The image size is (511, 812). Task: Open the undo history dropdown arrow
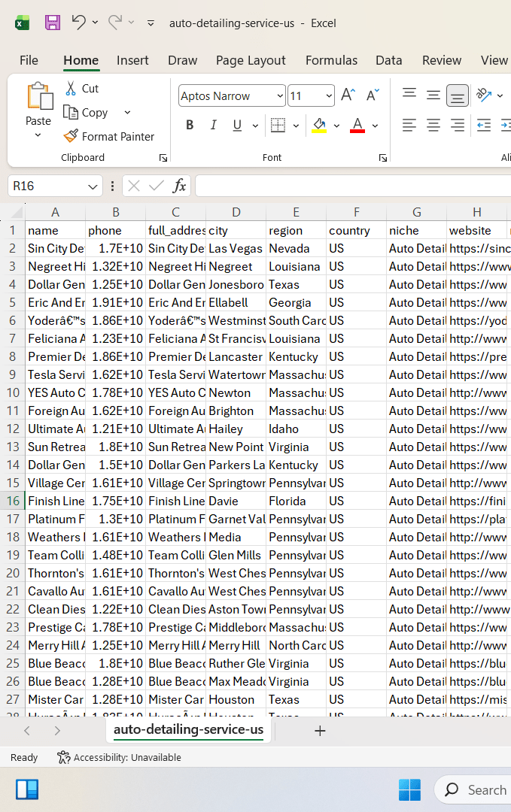96,23
